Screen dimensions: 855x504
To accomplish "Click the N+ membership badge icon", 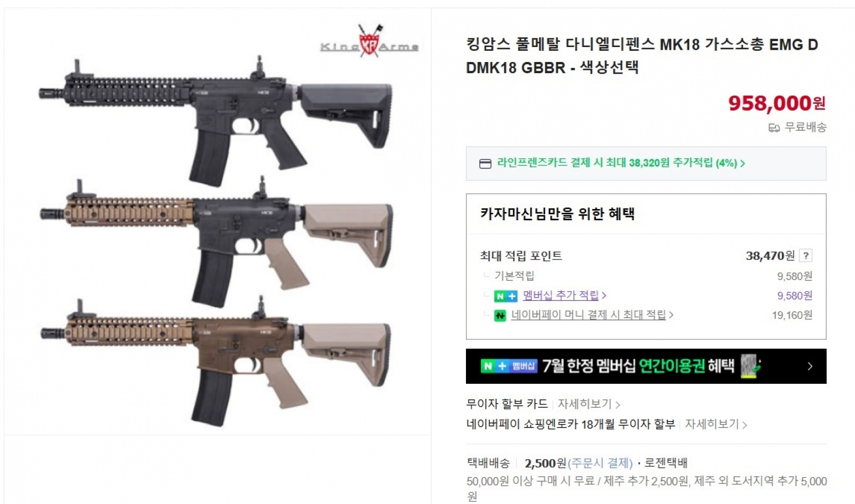I will click(x=506, y=296).
